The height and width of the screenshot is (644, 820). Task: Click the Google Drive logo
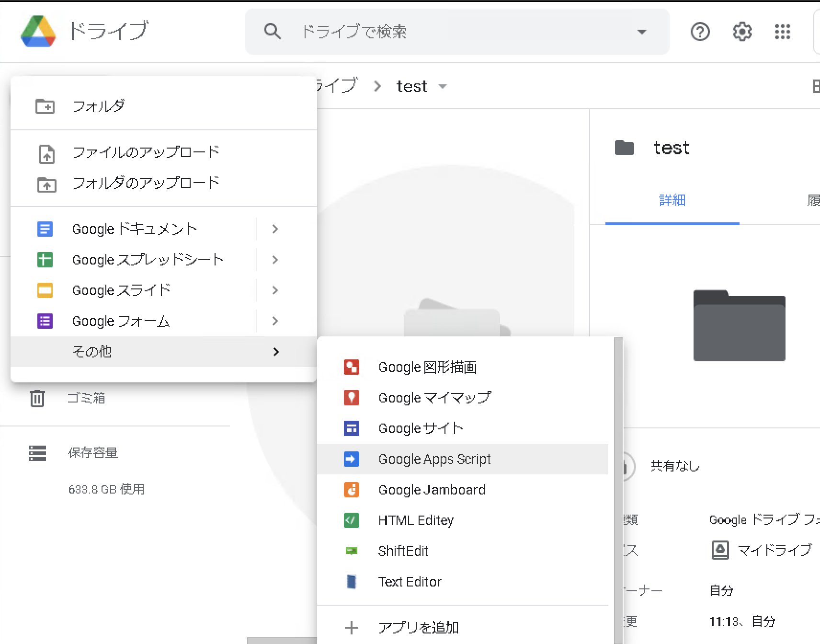click(38, 32)
